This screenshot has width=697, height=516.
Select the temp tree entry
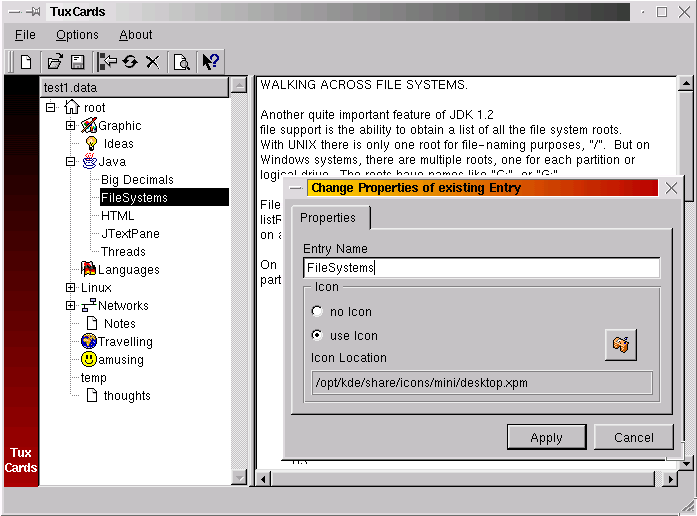click(93, 377)
